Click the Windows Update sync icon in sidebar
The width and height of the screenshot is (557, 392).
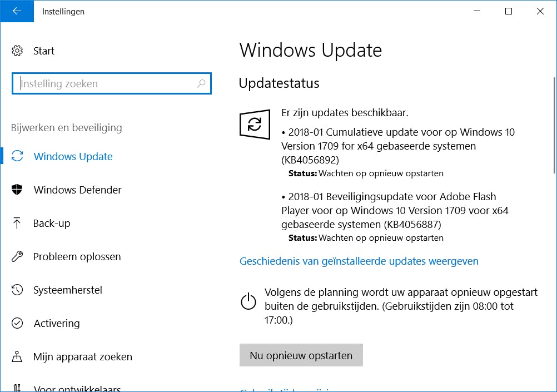[x=17, y=156]
